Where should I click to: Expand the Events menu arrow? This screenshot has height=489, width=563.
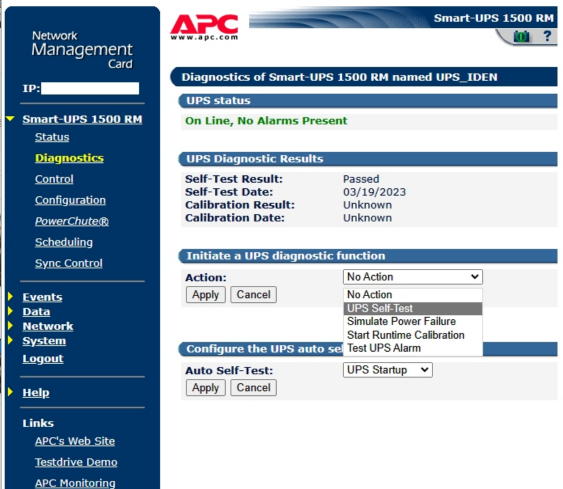(x=11, y=297)
